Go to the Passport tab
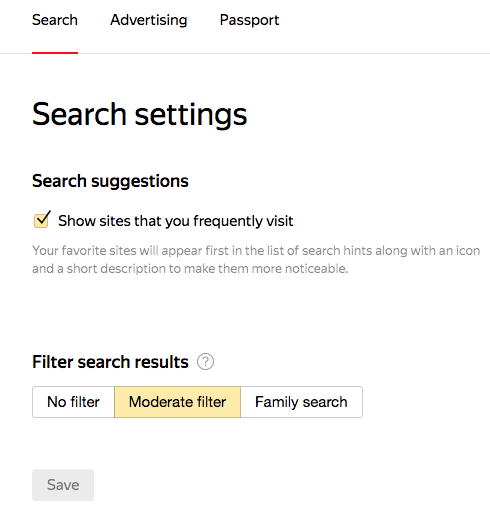490x515 pixels. [249, 20]
